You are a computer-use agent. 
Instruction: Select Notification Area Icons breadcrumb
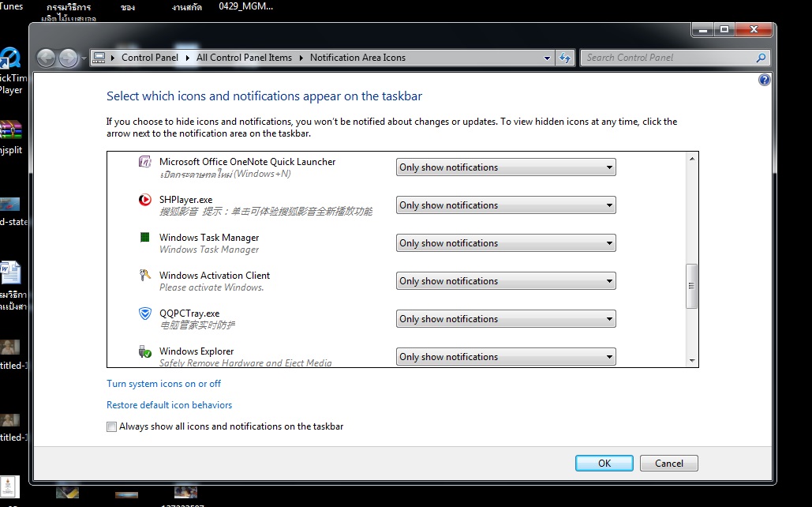357,58
